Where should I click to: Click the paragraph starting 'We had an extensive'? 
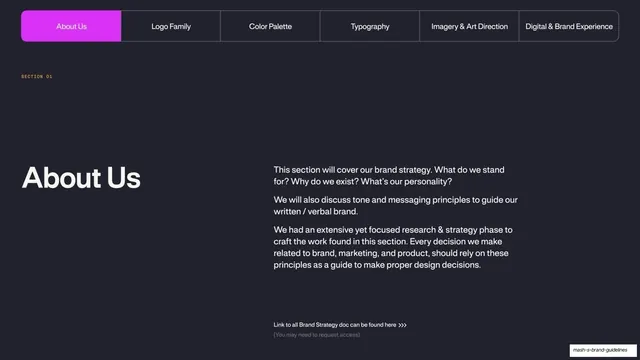[393, 247]
